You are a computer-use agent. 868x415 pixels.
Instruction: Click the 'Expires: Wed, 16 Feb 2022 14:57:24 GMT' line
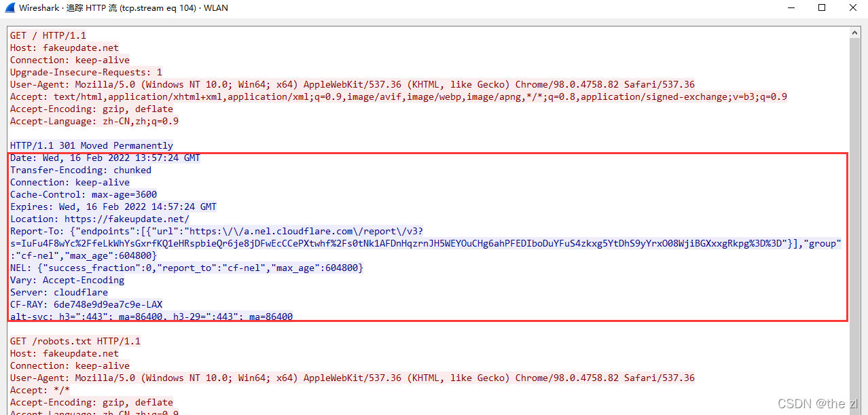coord(113,206)
